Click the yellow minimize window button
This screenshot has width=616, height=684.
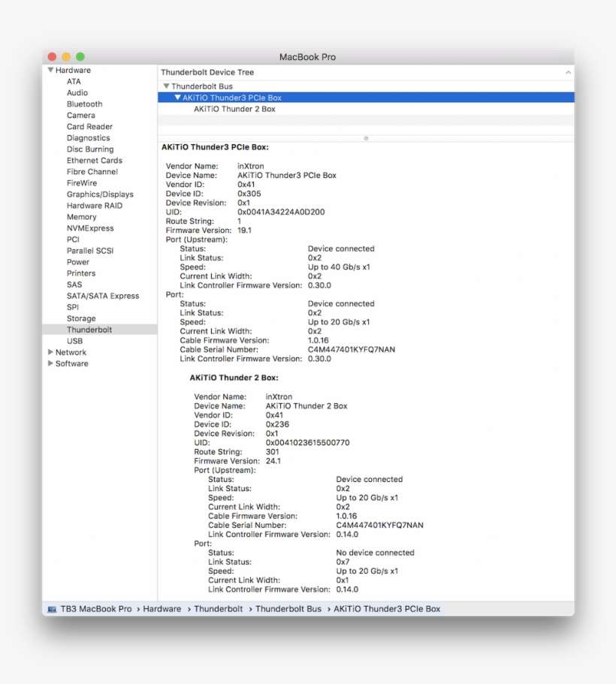point(66,57)
